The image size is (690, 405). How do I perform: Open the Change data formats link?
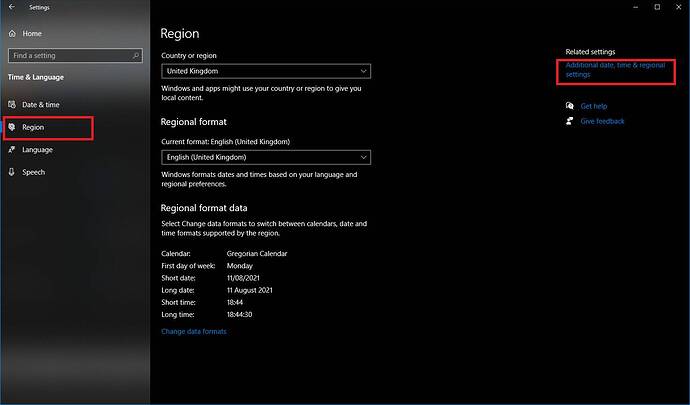pos(193,331)
